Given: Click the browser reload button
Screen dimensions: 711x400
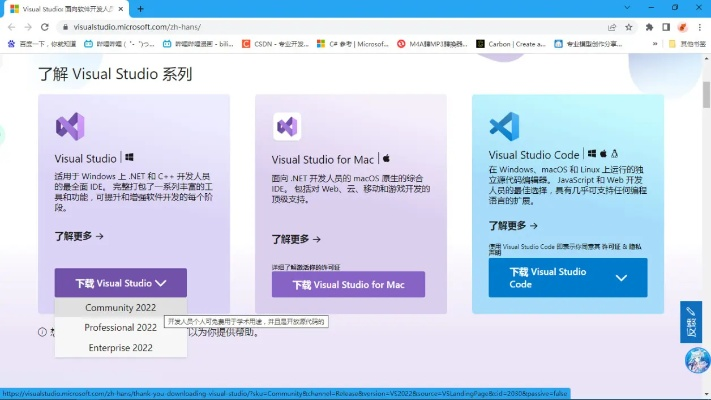Looking at the screenshot, I should click(x=45, y=27).
